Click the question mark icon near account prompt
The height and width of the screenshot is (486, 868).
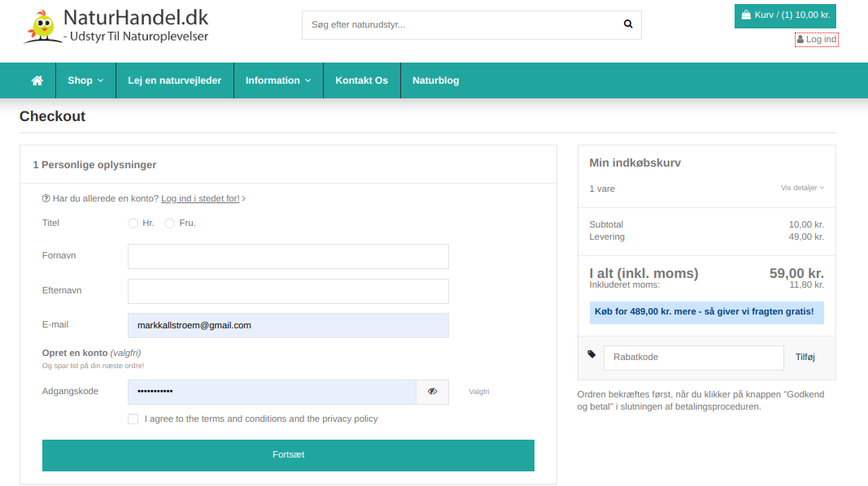point(46,198)
